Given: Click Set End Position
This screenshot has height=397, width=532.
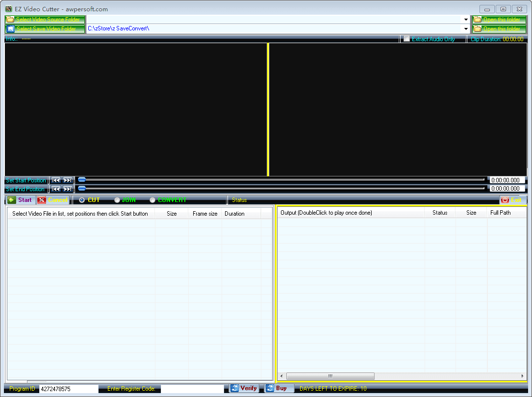Looking at the screenshot, I should [25, 189].
